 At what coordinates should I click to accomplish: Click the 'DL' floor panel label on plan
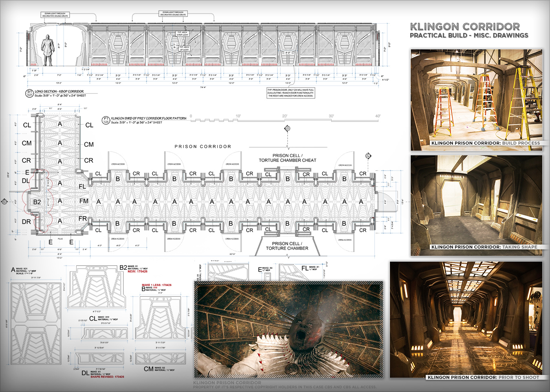coord(26,181)
